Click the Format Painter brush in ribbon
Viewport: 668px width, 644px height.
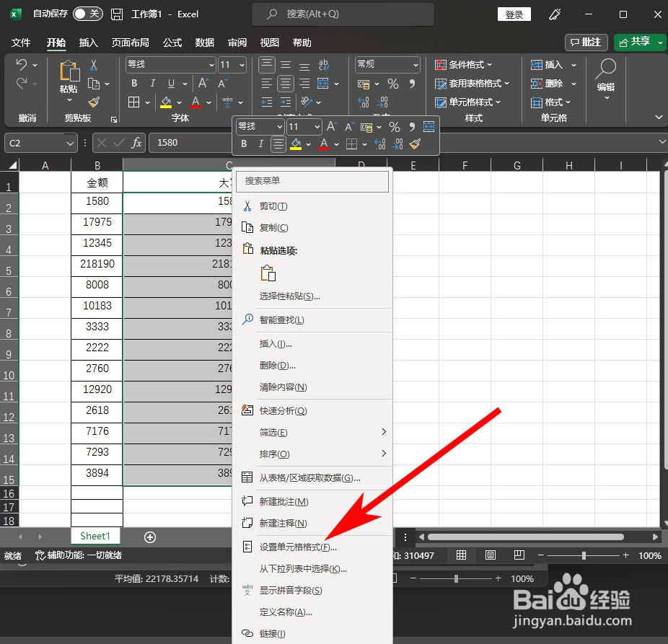point(94,102)
